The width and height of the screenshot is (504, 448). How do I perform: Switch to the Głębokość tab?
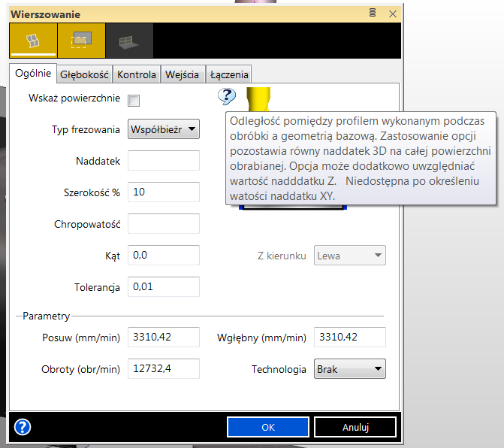point(85,74)
